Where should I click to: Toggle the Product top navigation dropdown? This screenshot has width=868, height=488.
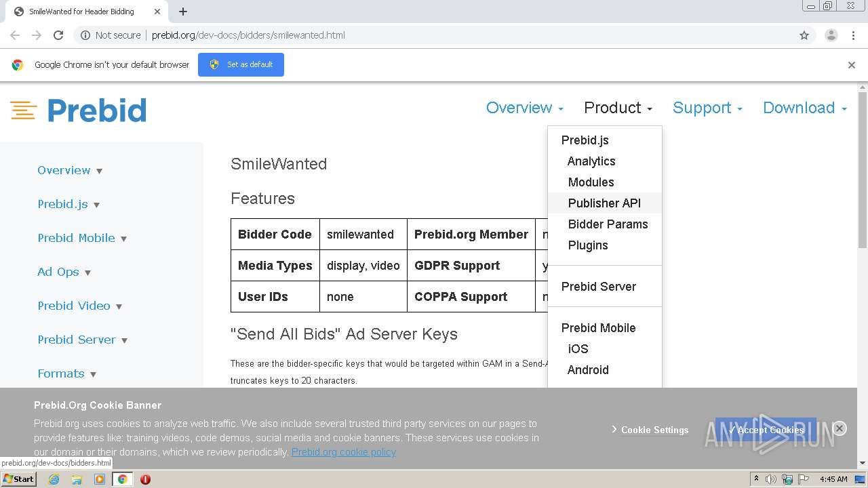click(618, 108)
